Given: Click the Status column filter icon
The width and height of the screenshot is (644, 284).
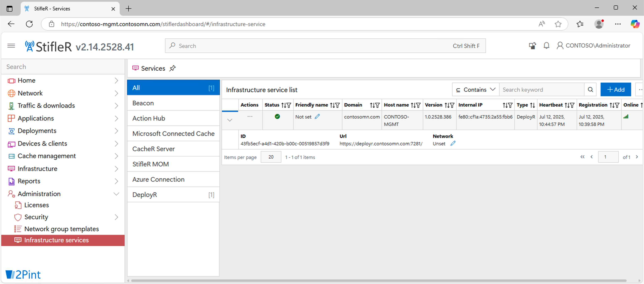Looking at the screenshot, I should click(289, 105).
